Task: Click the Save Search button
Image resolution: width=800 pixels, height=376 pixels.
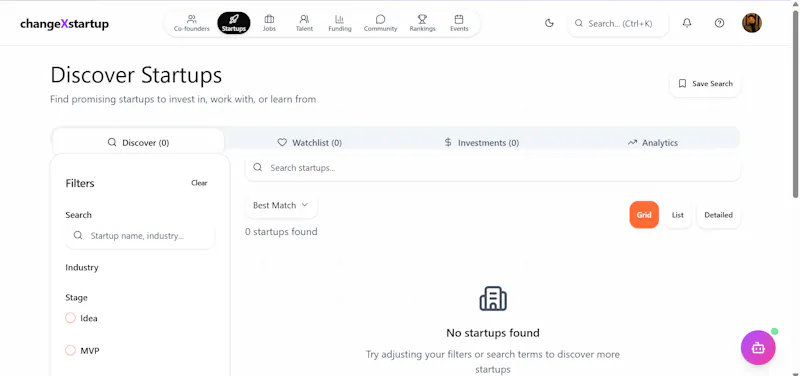Action: pyautogui.click(x=705, y=84)
